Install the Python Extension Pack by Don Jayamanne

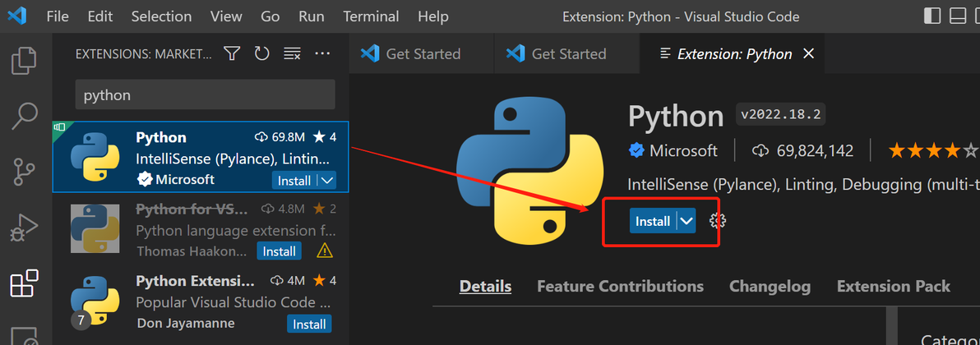tap(309, 324)
